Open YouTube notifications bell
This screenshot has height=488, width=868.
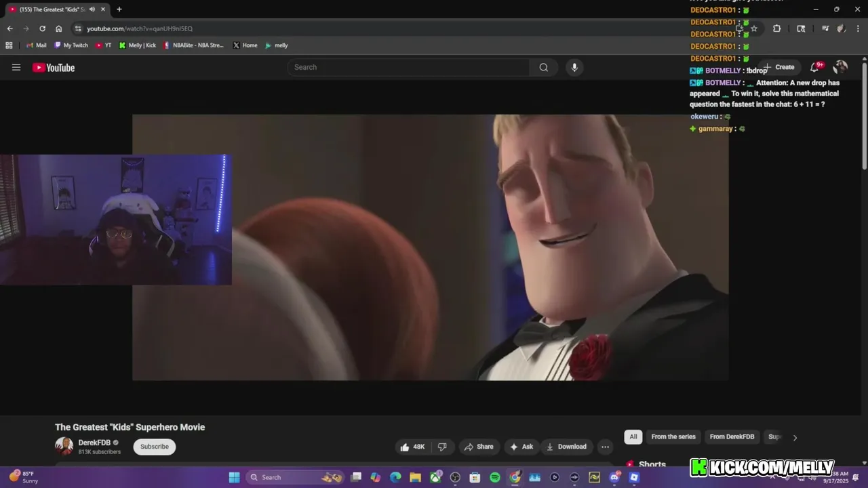click(815, 67)
